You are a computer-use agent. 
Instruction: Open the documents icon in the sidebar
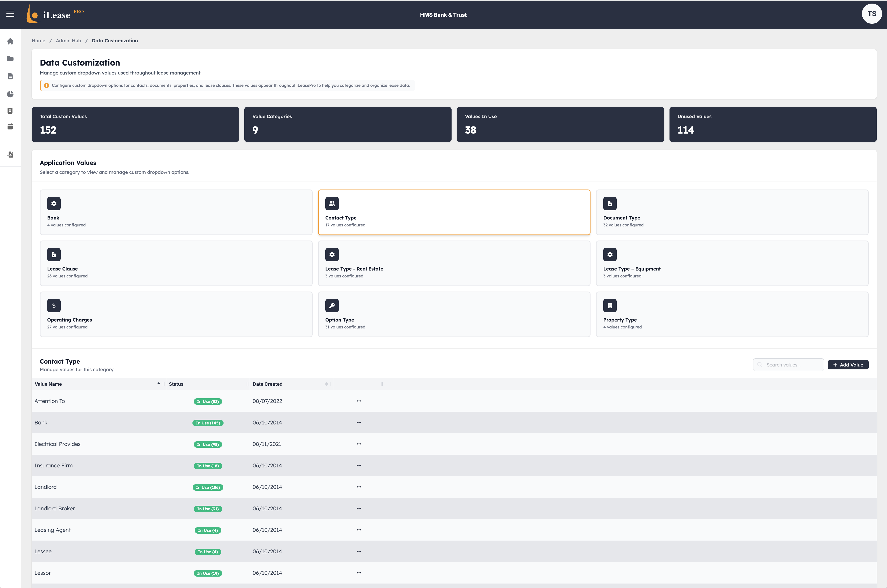10,76
